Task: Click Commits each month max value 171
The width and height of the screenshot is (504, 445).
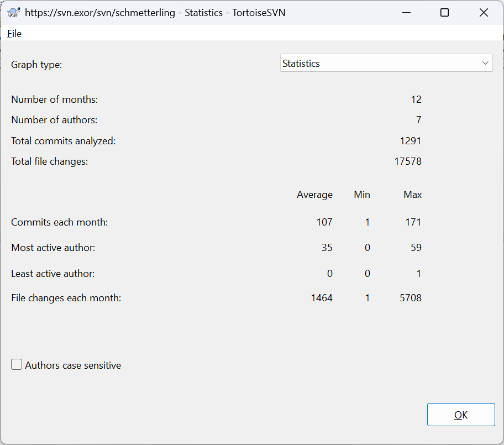Action: 412,222
